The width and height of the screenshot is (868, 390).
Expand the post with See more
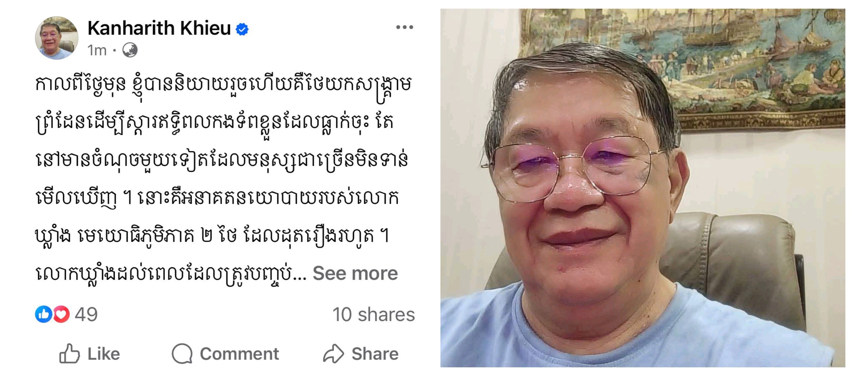[355, 273]
